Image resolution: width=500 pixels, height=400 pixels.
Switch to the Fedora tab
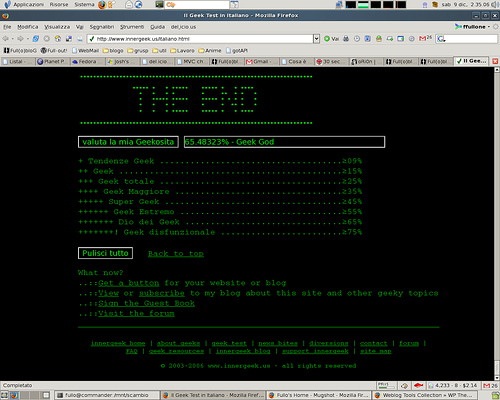pos(87,62)
